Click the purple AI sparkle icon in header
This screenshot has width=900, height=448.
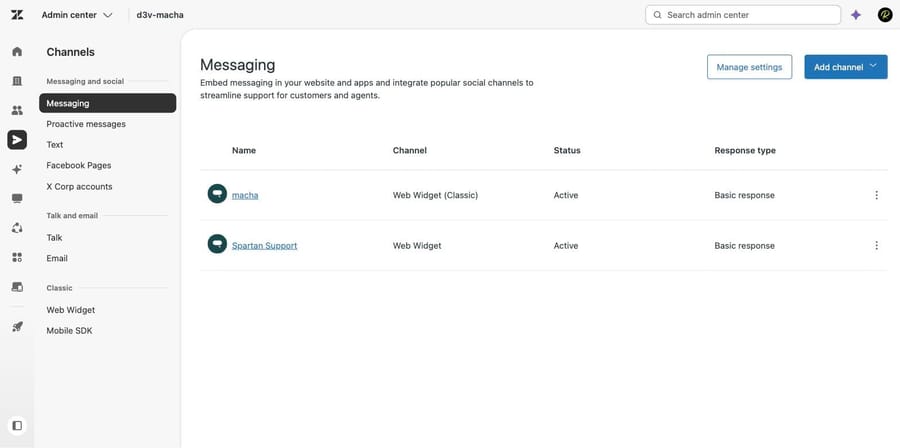pyautogui.click(x=856, y=15)
